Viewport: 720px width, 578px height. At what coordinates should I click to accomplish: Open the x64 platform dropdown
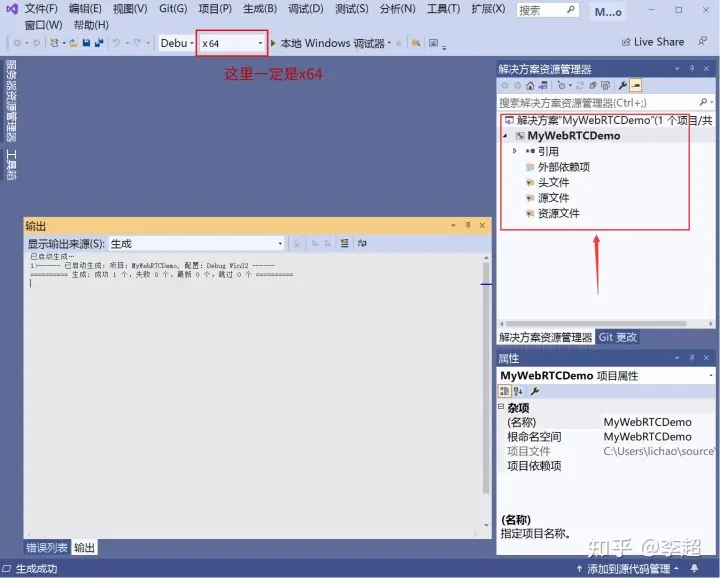click(x=232, y=43)
